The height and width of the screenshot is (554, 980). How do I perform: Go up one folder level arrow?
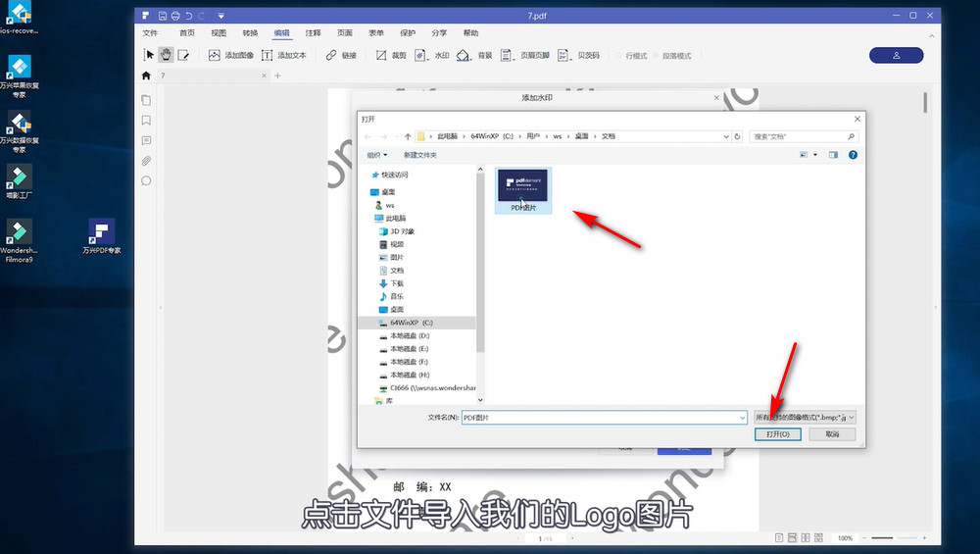[x=408, y=136]
